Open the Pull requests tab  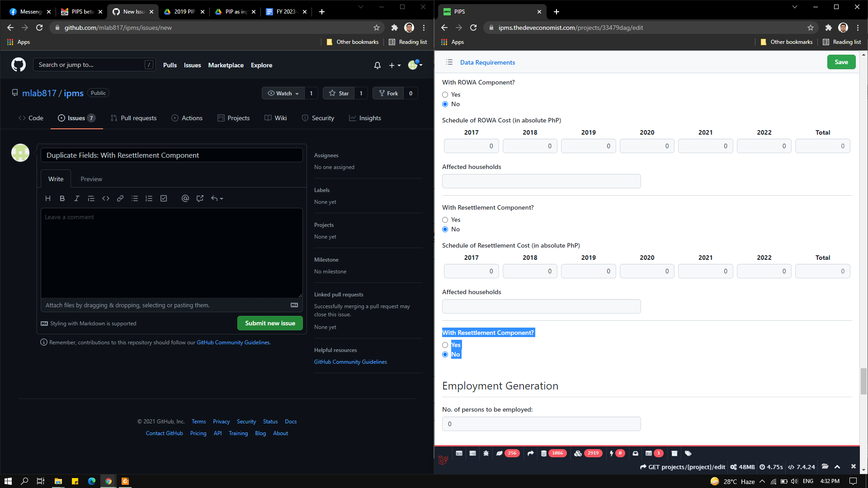(x=133, y=118)
